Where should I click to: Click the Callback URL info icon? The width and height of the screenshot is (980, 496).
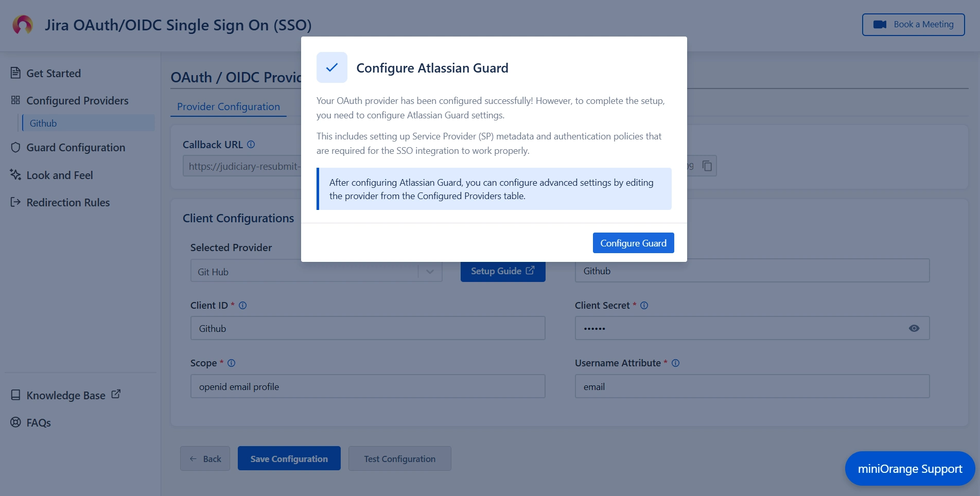(x=251, y=145)
